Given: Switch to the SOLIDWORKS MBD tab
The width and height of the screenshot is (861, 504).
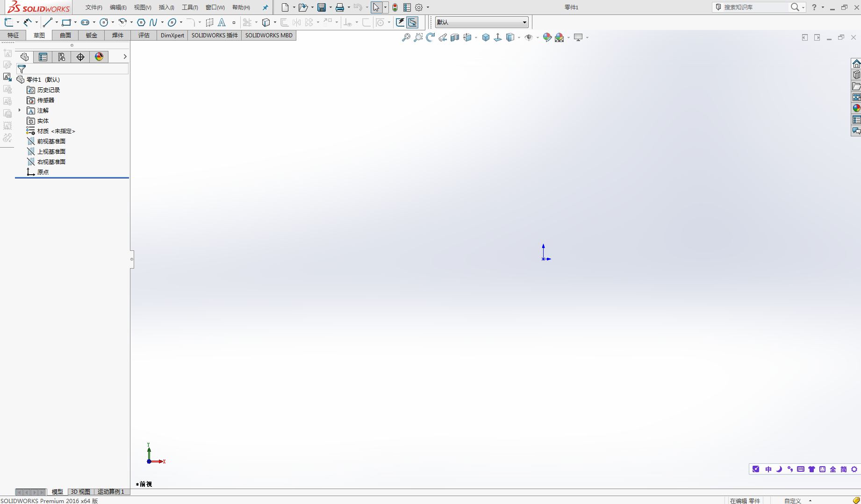Looking at the screenshot, I should pos(269,35).
